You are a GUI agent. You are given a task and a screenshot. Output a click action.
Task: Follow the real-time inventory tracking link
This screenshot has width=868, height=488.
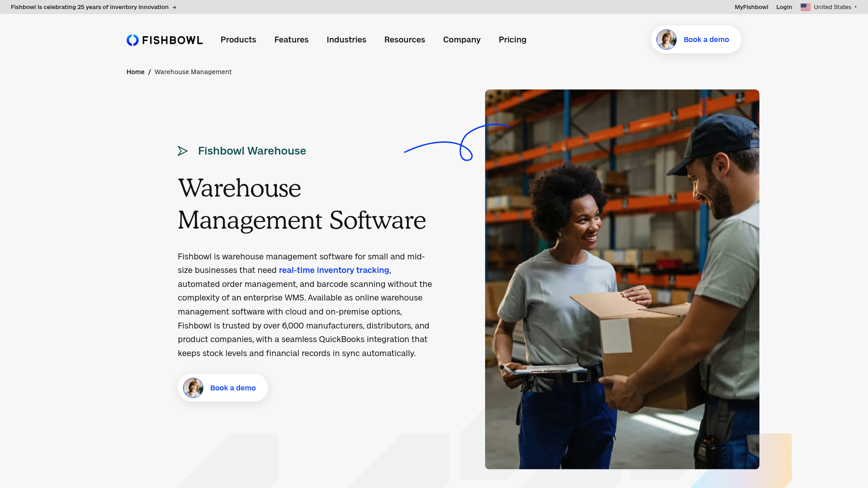(x=334, y=270)
